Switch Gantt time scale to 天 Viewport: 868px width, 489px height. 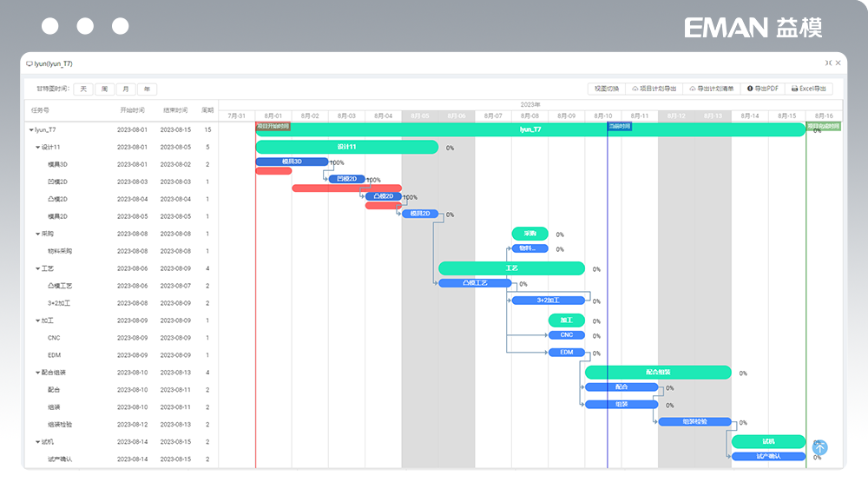83,89
